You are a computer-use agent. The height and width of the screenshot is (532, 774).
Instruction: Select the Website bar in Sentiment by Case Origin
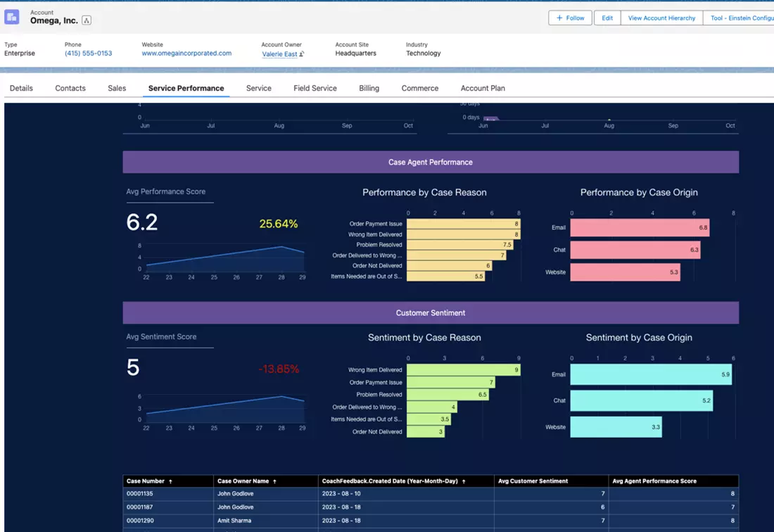click(616, 427)
